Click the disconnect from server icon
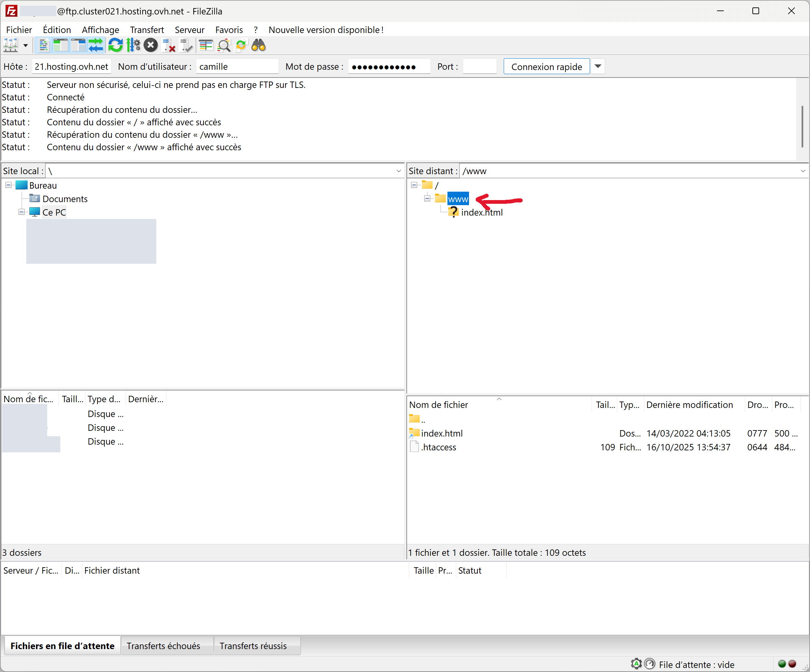This screenshot has height=672, width=810. coord(168,45)
